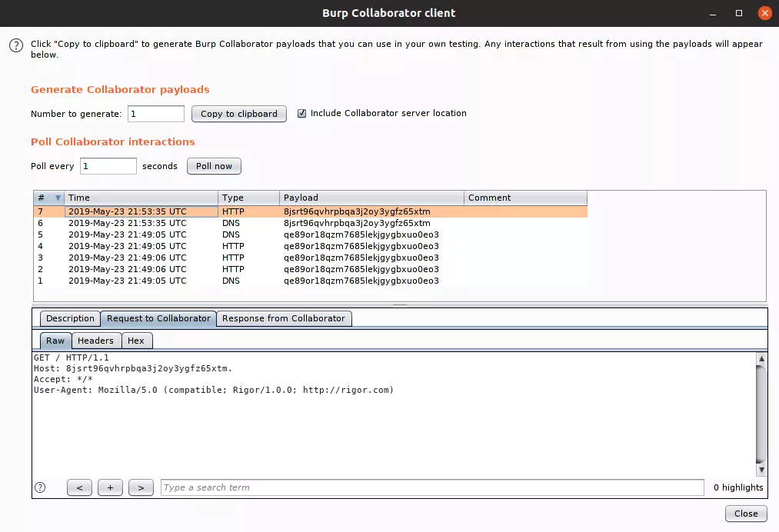Select the Hex view tab
The width and height of the screenshot is (779, 532).
tap(135, 341)
